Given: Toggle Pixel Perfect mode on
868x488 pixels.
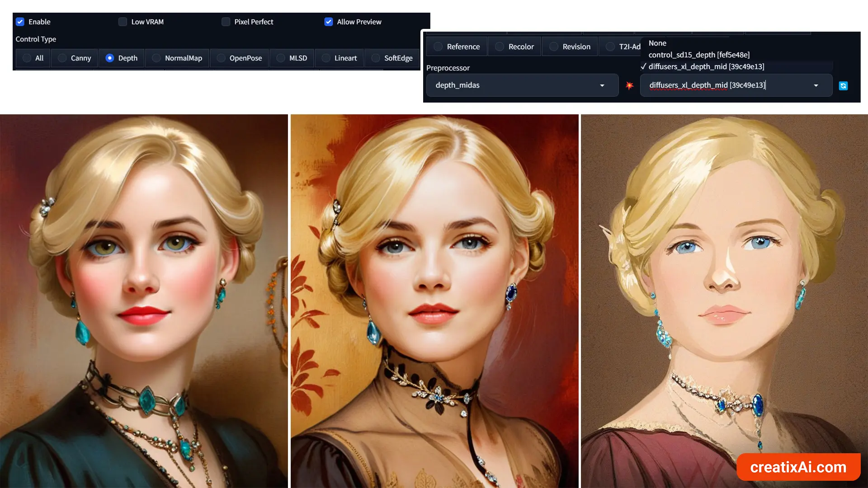Looking at the screenshot, I should (x=225, y=21).
